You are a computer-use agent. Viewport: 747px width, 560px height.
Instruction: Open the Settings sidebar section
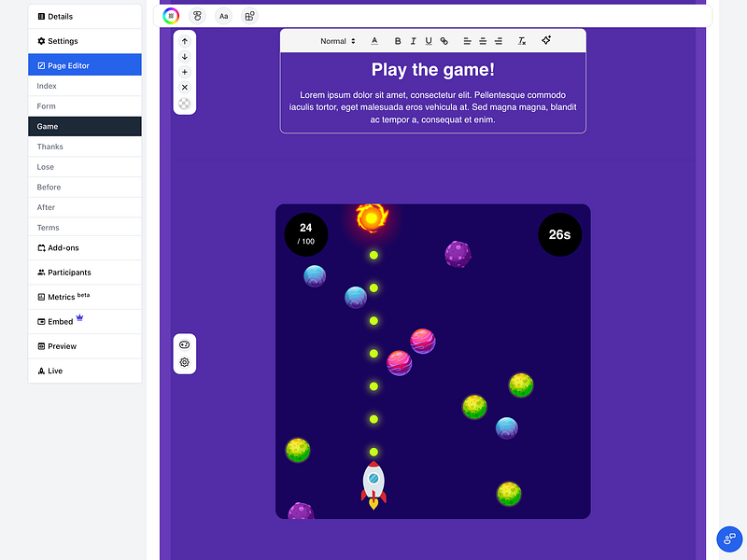click(85, 41)
